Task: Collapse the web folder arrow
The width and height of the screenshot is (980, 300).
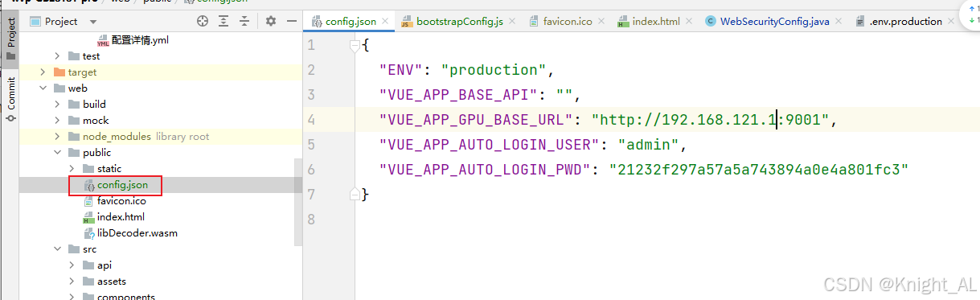Action: point(43,88)
